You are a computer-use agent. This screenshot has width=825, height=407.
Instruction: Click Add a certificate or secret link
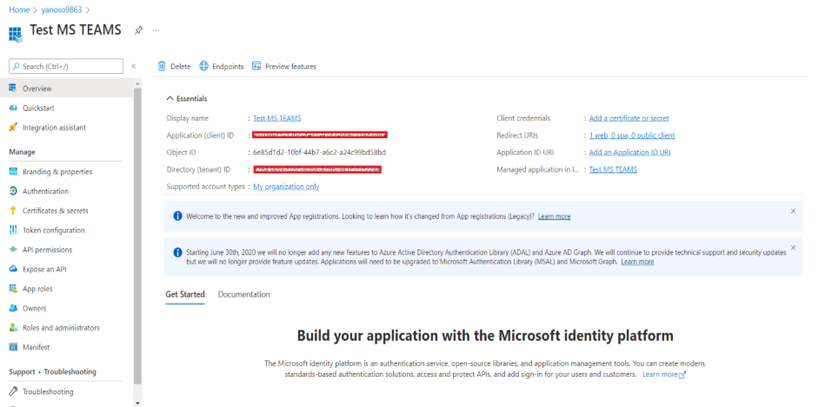click(629, 118)
